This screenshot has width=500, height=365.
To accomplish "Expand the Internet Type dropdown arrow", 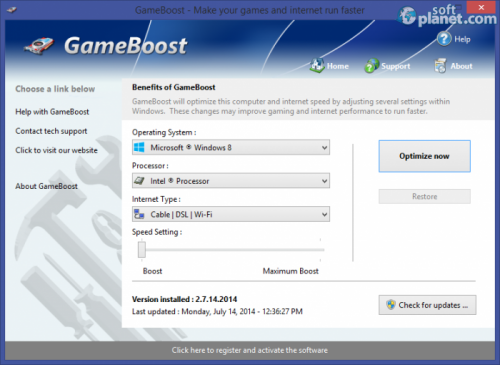I will pos(324,214).
